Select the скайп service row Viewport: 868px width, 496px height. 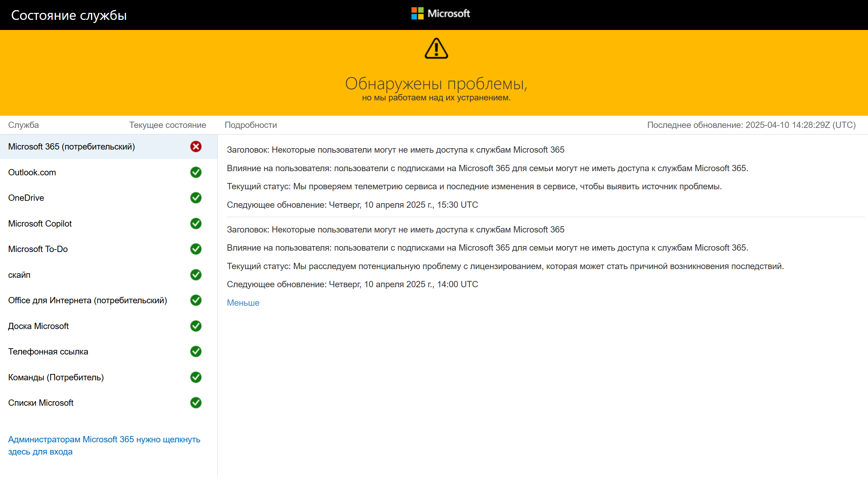pos(109,275)
